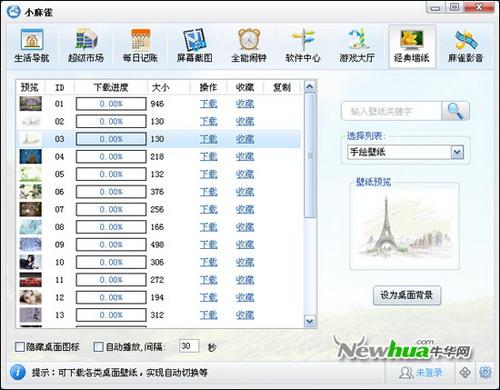This screenshot has height=390, width=500.
Task: Select the 经典墙纸 wallpaper tab icon
Action: 412,46
